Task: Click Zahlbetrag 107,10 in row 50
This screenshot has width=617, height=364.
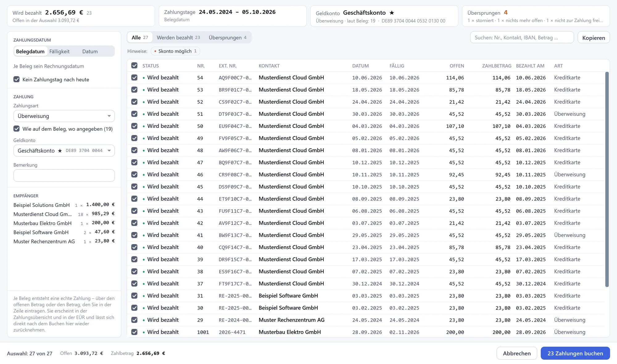Action: click(501, 126)
